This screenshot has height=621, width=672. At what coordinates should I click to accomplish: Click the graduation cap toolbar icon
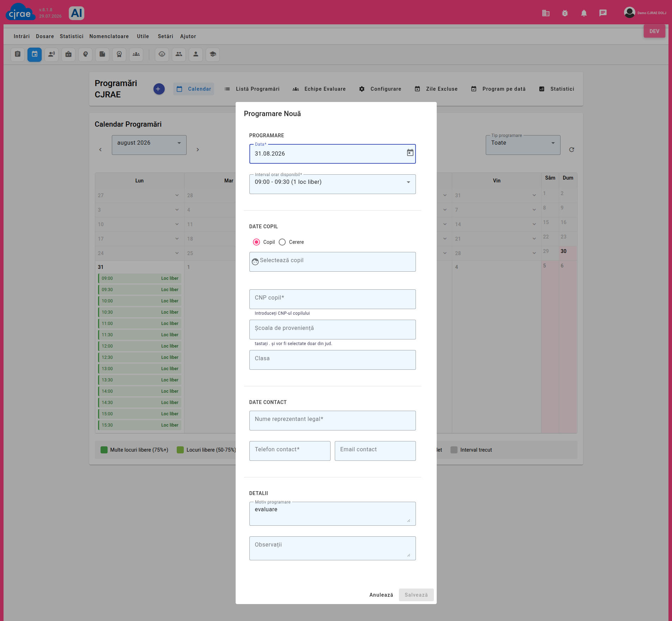click(x=213, y=54)
